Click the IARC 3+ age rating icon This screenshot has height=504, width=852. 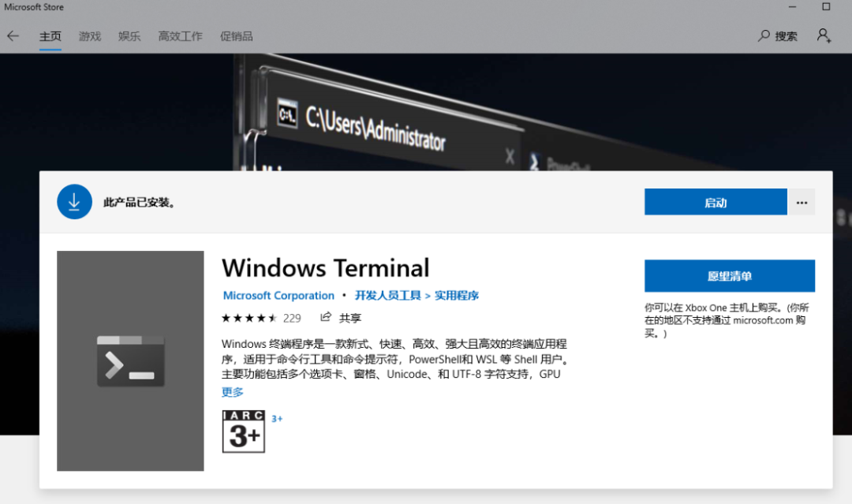(x=243, y=431)
